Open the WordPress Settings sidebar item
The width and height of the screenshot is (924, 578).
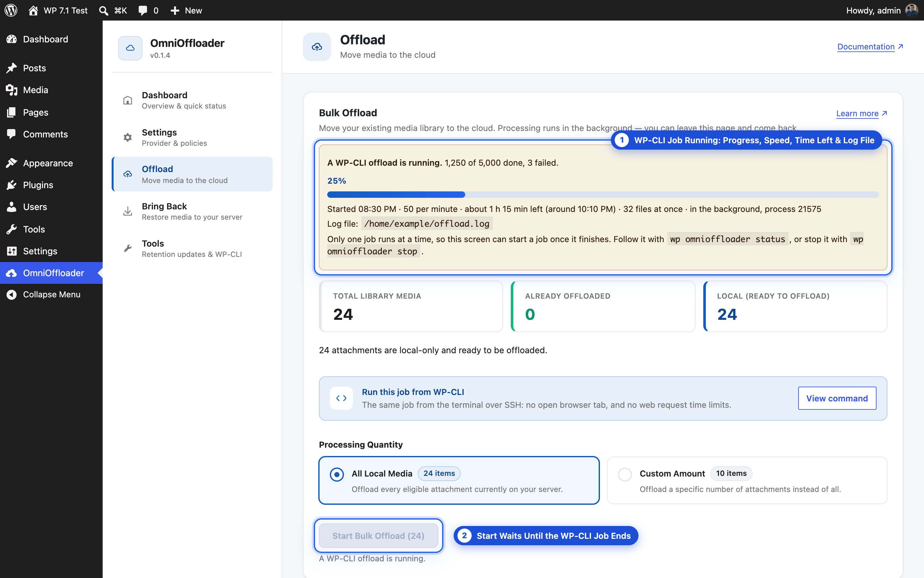click(51, 251)
